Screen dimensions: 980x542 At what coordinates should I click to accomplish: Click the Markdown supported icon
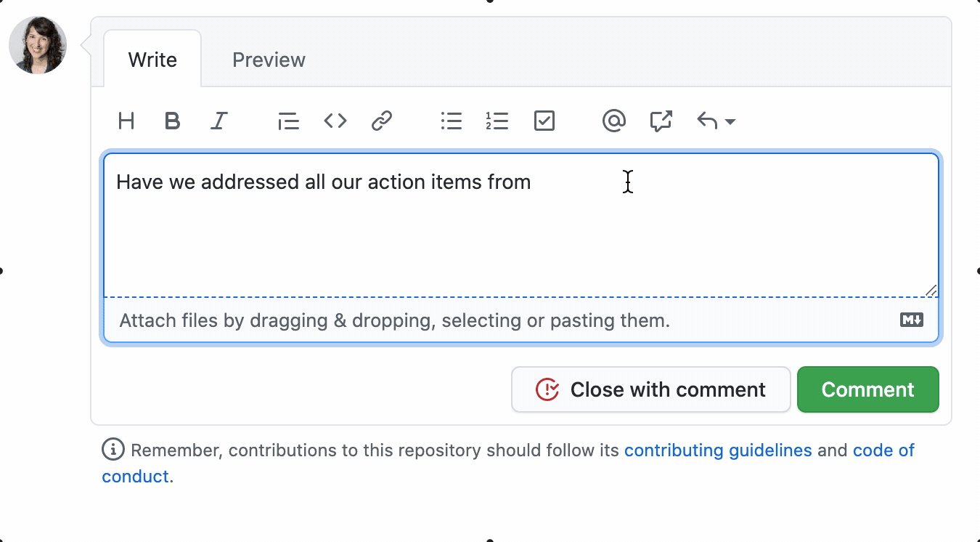[911, 320]
